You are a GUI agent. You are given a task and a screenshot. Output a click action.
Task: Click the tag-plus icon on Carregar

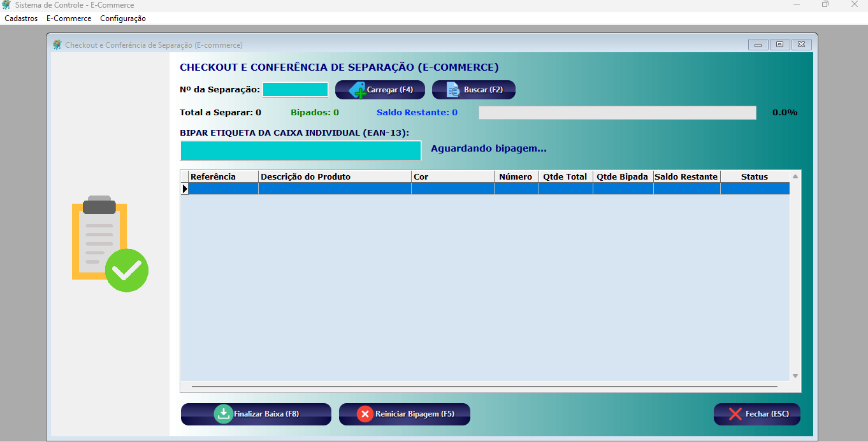pyautogui.click(x=358, y=90)
